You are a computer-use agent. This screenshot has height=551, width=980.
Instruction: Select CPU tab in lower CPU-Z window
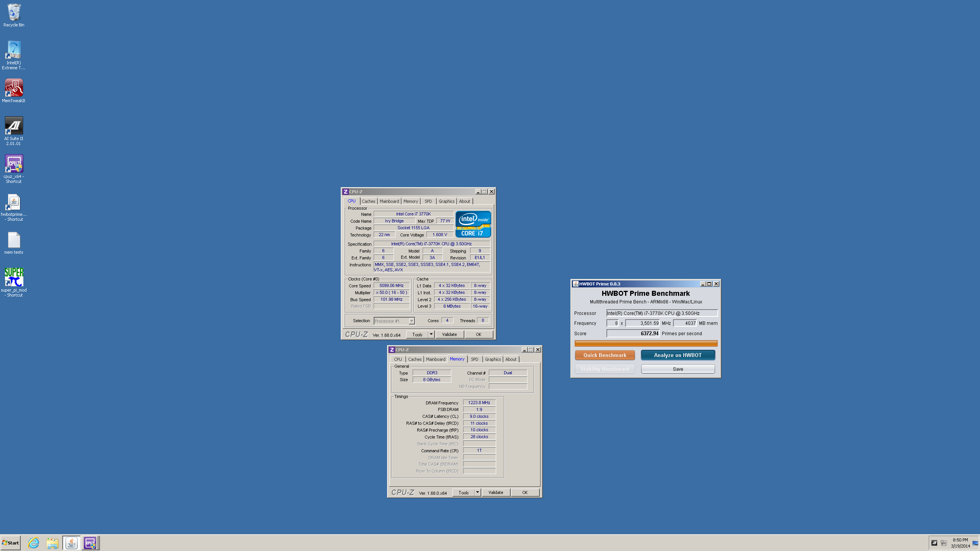398,359
